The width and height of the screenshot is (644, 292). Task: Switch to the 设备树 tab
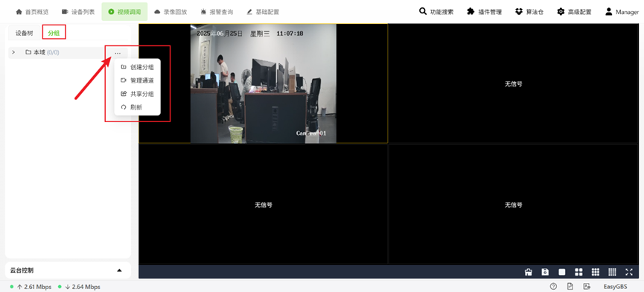point(25,34)
